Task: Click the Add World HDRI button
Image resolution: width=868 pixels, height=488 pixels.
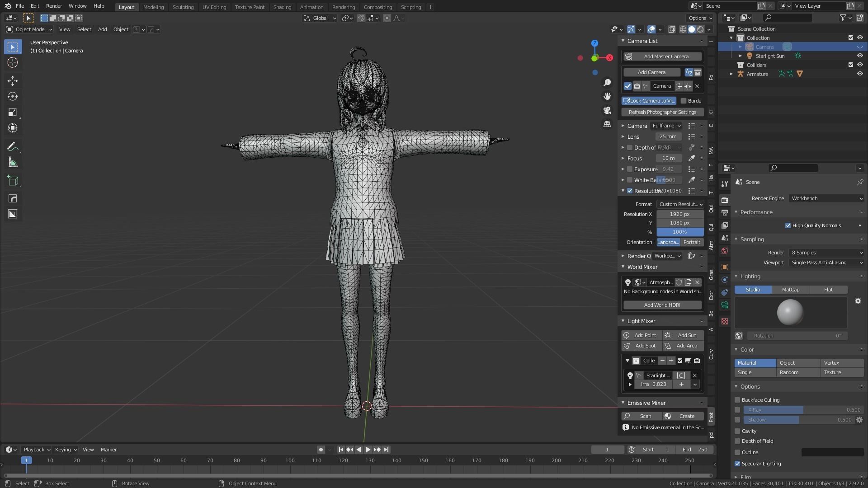Action: [x=662, y=305]
